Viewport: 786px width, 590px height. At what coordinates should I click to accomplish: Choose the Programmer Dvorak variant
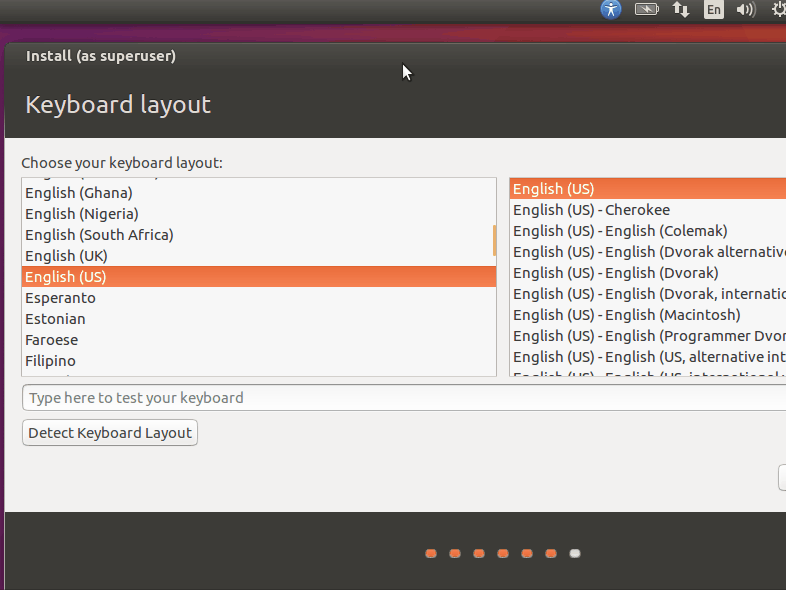point(648,336)
